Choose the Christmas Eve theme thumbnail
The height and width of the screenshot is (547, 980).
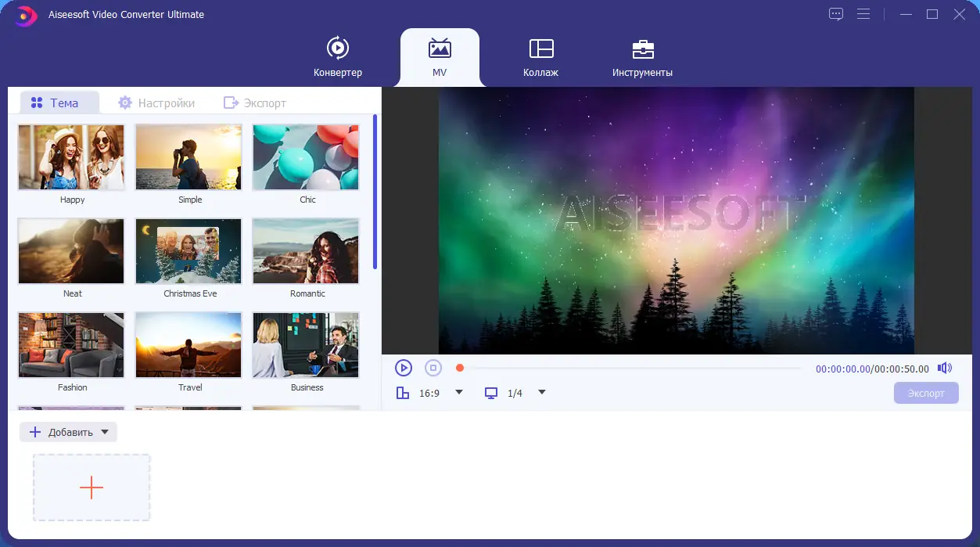(188, 250)
